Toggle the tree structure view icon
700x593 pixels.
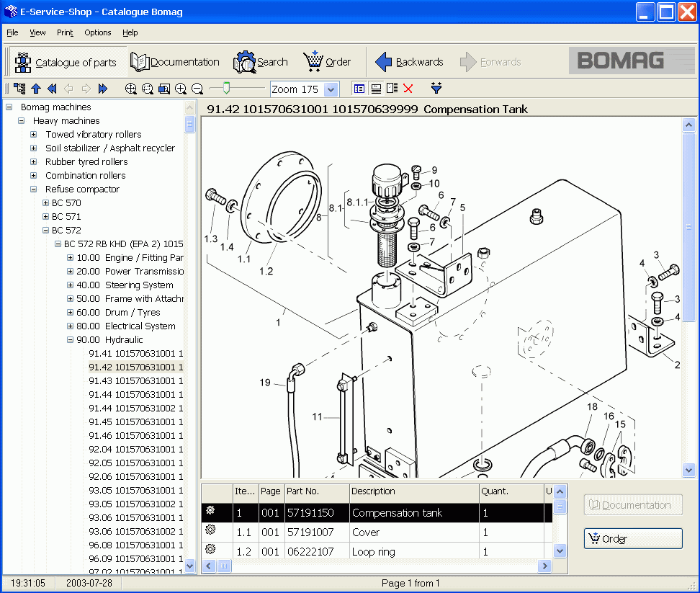pyautogui.click(x=19, y=89)
